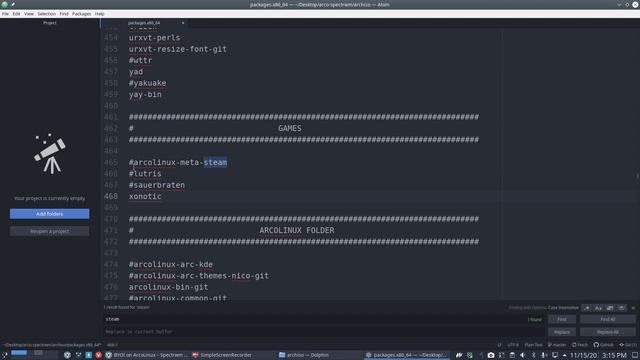
Task: Open the application launcher in taskbar
Action: point(4,355)
